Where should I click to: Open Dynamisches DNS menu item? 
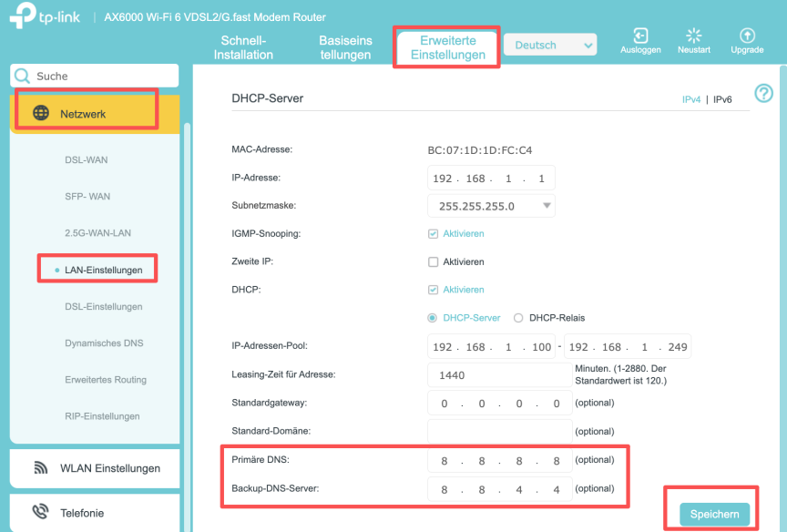coord(104,343)
